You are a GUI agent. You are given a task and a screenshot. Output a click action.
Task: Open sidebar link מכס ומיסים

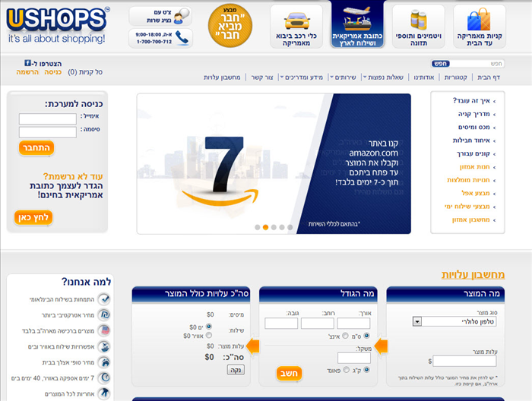click(473, 127)
